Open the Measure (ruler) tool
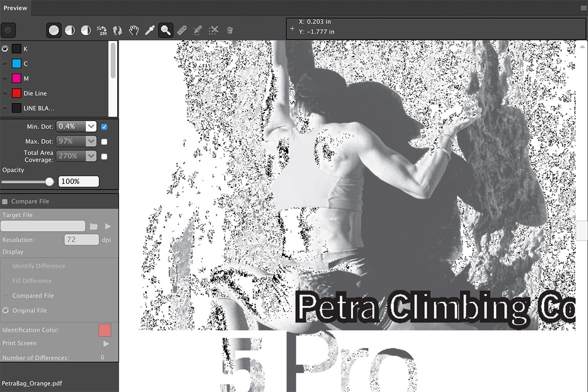Image resolution: width=588 pixels, height=392 pixels. pyautogui.click(x=181, y=30)
